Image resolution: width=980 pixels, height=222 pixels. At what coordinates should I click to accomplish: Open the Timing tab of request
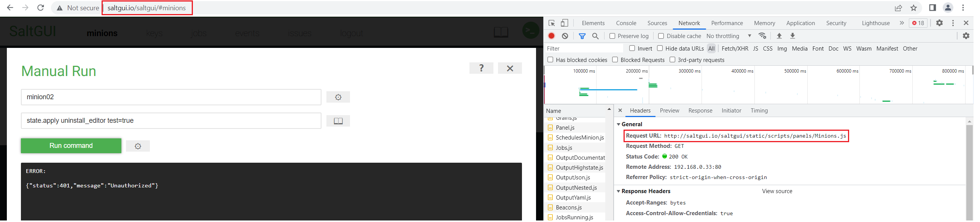tap(759, 111)
